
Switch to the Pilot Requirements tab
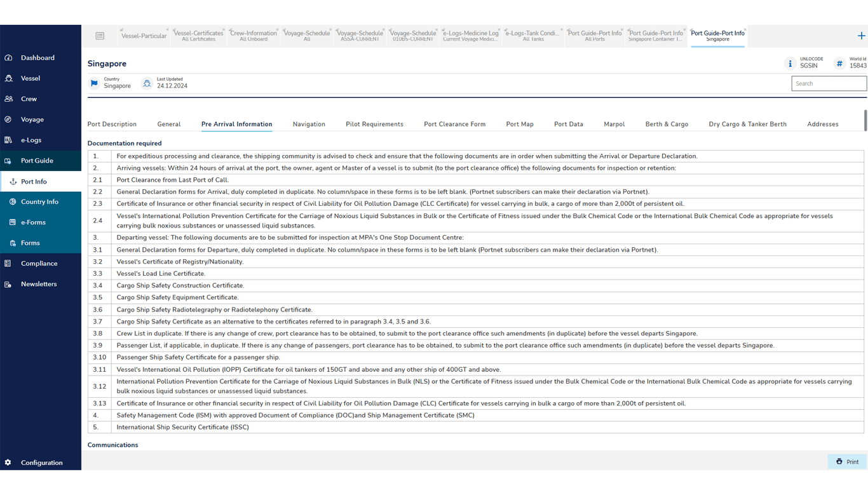tap(374, 124)
